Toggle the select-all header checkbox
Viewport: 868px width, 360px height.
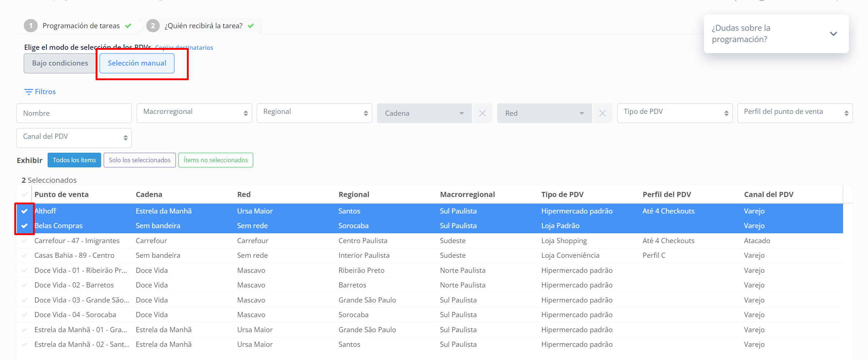pos(25,194)
